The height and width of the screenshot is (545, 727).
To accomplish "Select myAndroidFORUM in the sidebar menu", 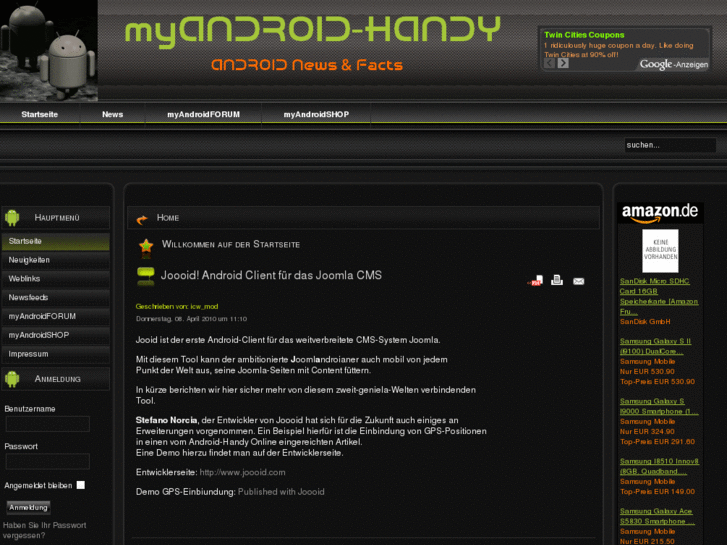I will (56, 316).
